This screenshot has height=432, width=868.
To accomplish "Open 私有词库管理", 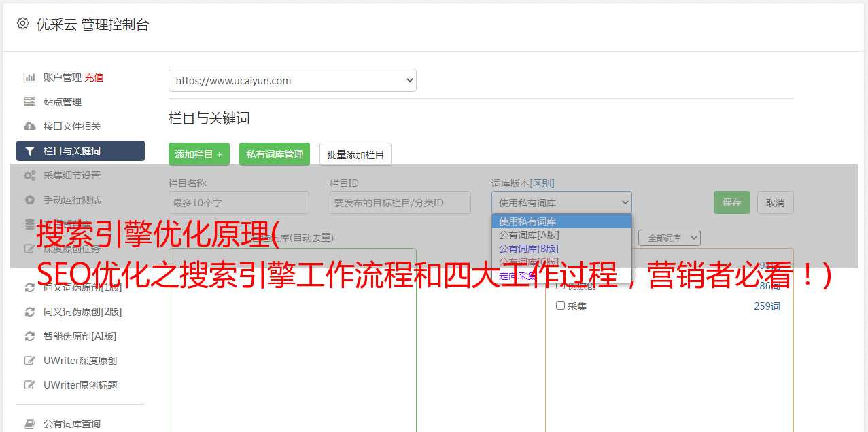I will click(275, 154).
